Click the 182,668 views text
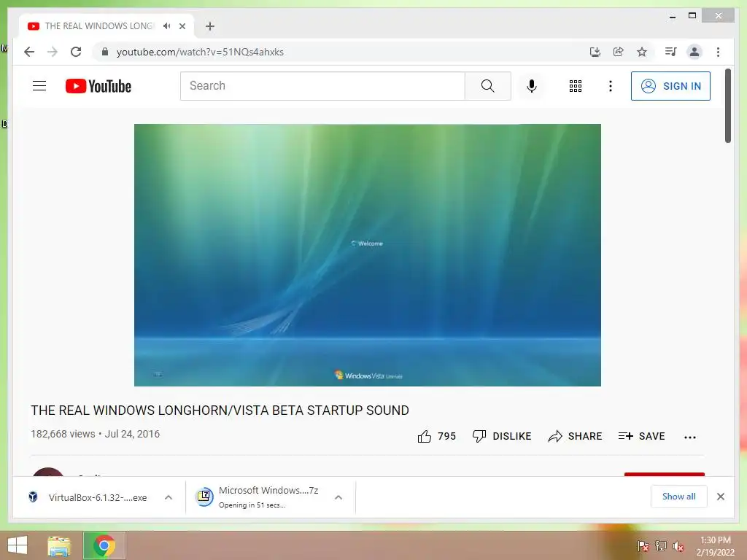Image resolution: width=747 pixels, height=560 pixels. pos(63,434)
